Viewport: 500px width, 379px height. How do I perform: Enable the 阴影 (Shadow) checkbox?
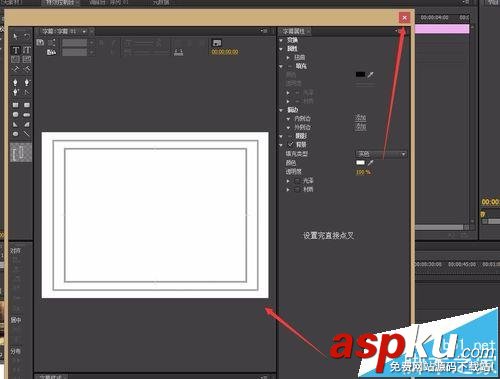[290, 136]
